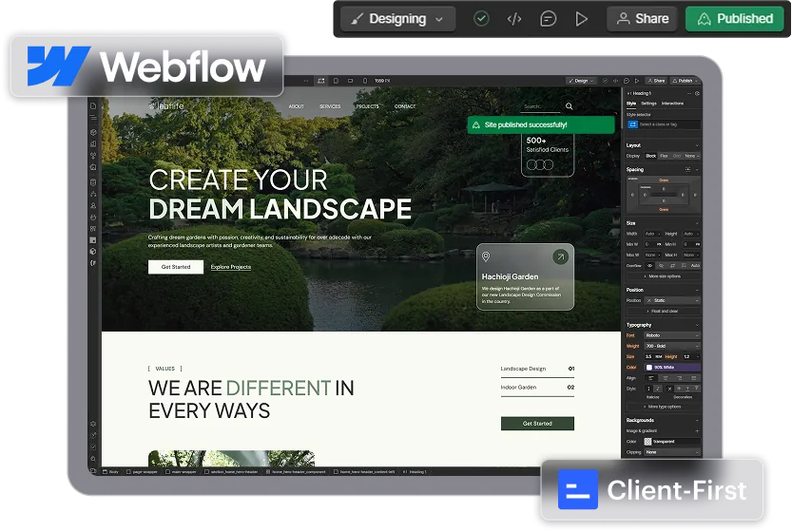Expand More type options

click(664, 407)
